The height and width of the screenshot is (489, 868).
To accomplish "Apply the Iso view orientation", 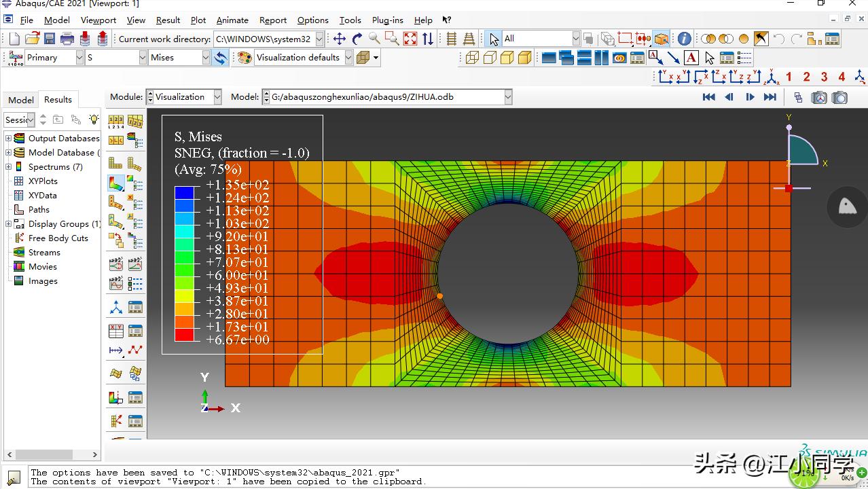I will coord(771,77).
